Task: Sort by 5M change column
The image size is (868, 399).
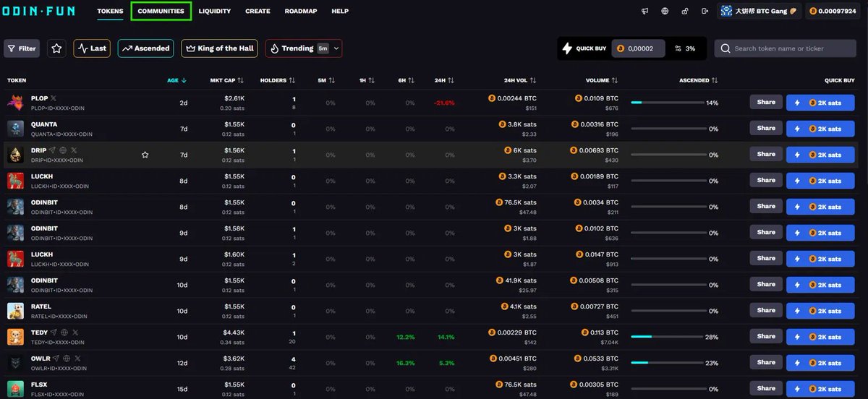Action: point(326,80)
